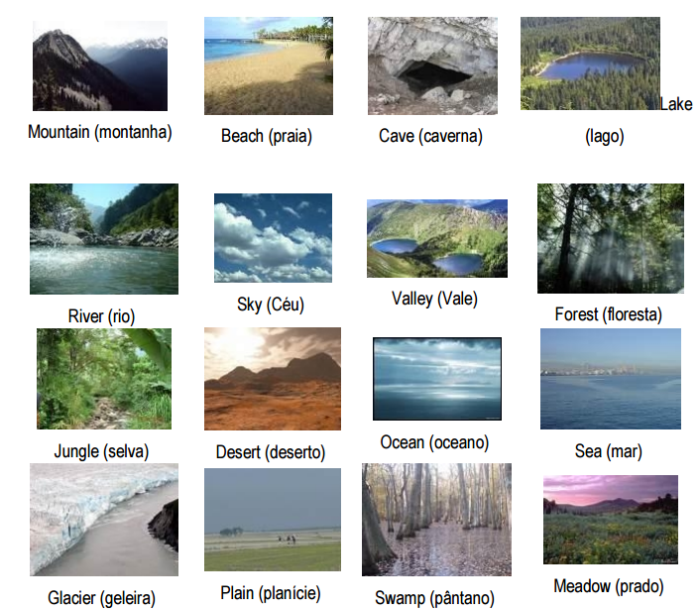Click the Plain (planície) image
700x612 pixels.
[273, 520]
